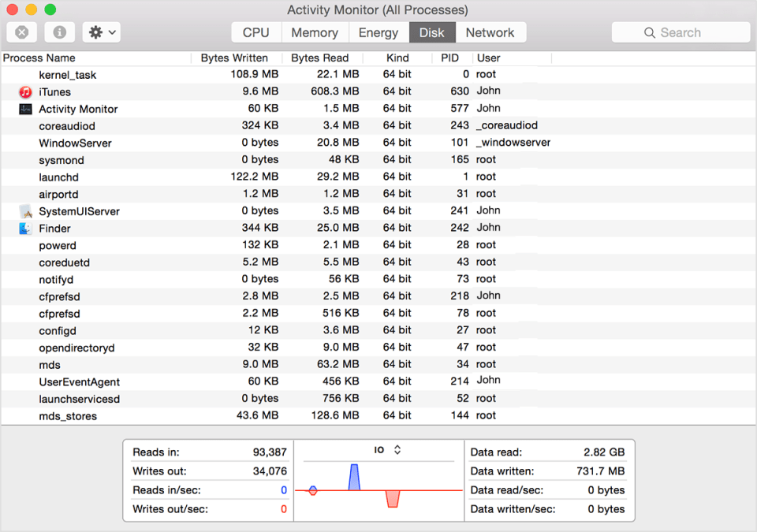Toggle sort order on Bytes Written column

tap(237, 58)
